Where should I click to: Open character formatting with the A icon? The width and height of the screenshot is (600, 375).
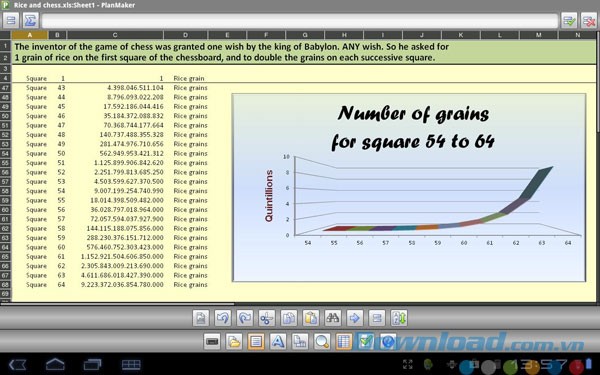[278, 341]
